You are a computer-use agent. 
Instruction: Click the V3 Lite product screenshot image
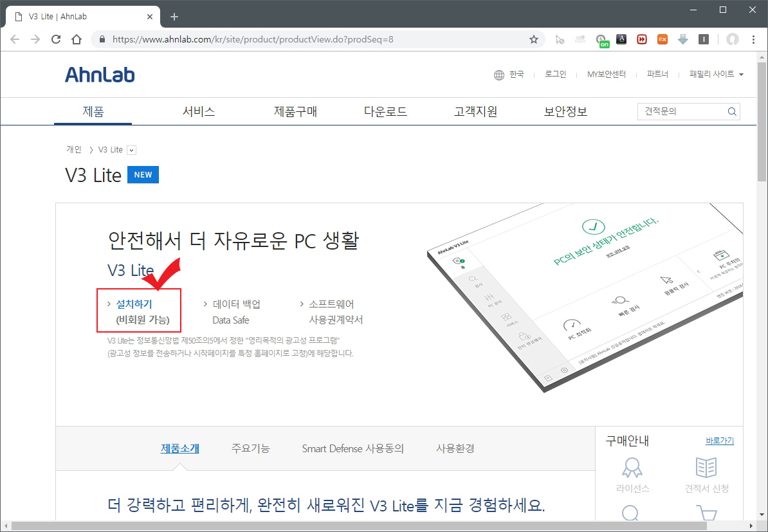(x=585, y=298)
